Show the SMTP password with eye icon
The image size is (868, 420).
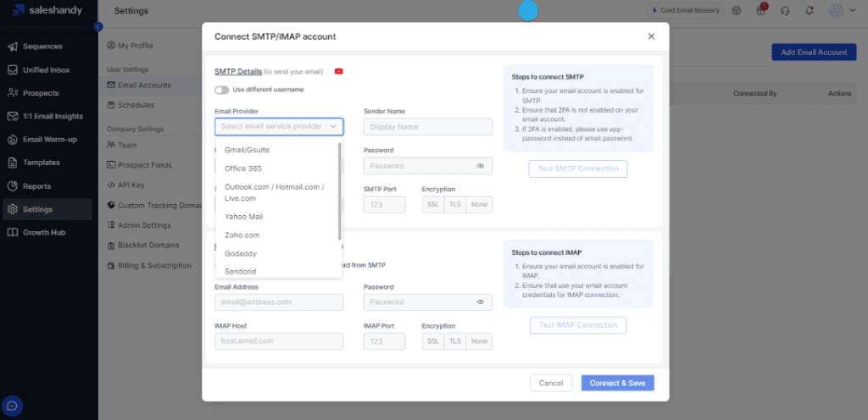pos(480,166)
